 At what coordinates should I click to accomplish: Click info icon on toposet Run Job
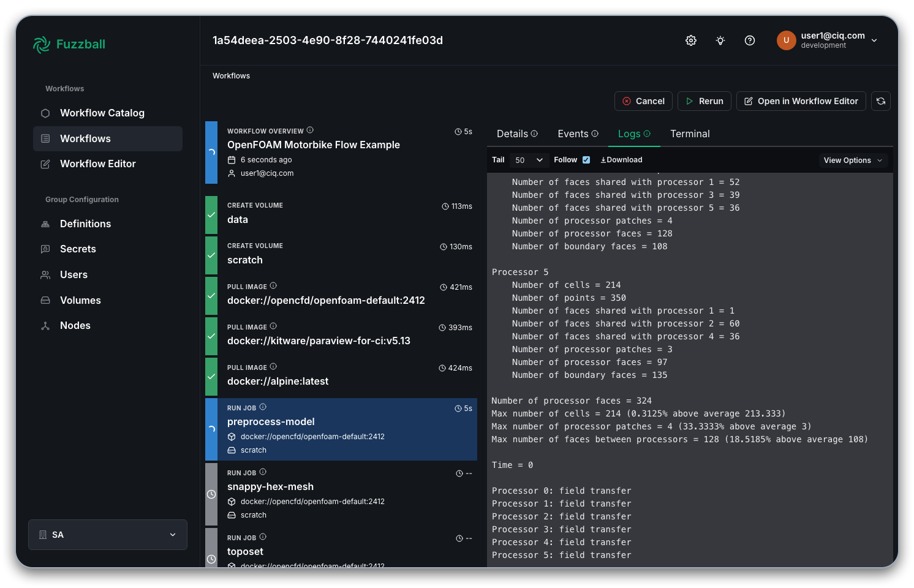pos(263,537)
